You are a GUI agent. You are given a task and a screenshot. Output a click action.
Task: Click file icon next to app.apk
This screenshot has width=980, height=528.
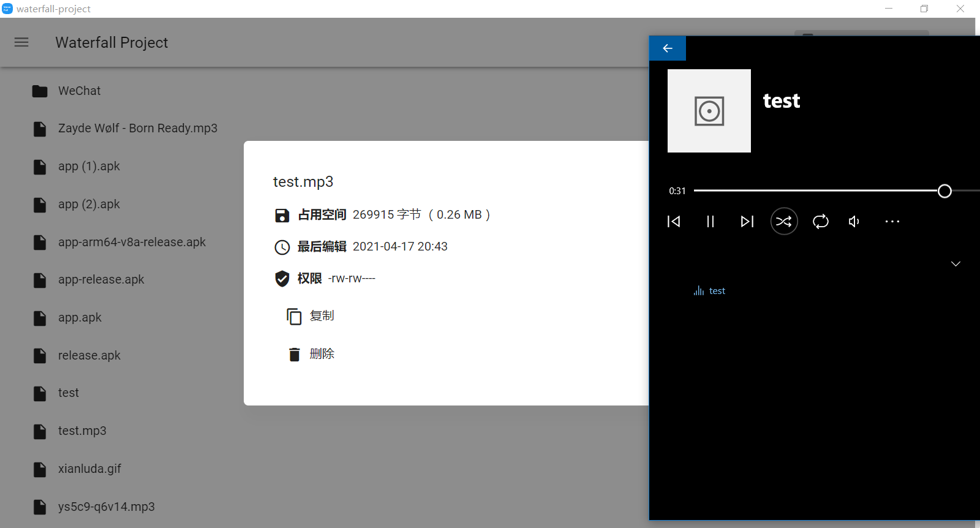[x=40, y=319]
